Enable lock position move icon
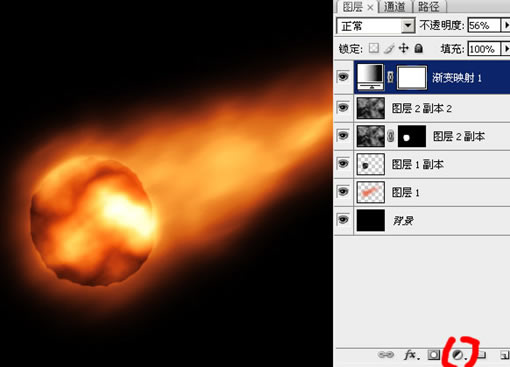Image resolution: width=510 pixels, height=367 pixels. (x=404, y=49)
